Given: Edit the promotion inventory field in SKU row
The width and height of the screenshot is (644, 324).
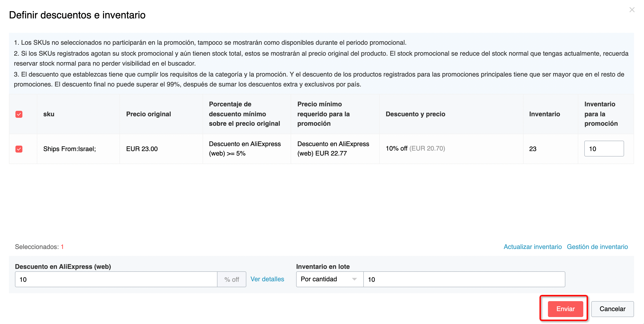Looking at the screenshot, I should click(603, 149).
